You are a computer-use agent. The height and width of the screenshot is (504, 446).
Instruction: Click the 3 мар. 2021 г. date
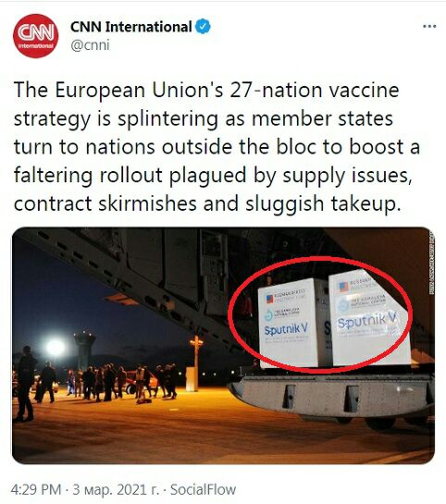[x=116, y=490]
